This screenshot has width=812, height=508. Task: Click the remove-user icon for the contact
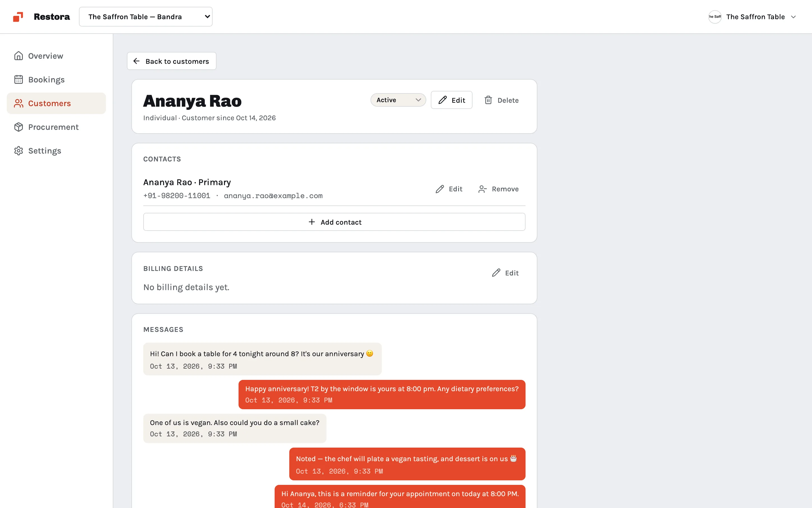point(482,189)
